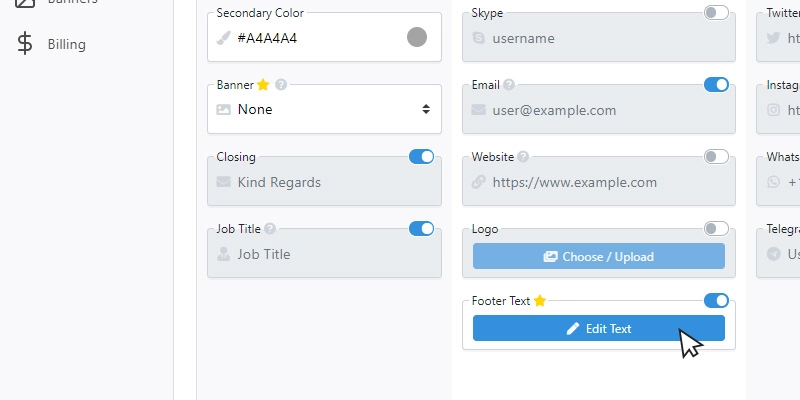The image size is (800, 400).
Task: Click the Job Title help question mark icon
Action: 270,229
